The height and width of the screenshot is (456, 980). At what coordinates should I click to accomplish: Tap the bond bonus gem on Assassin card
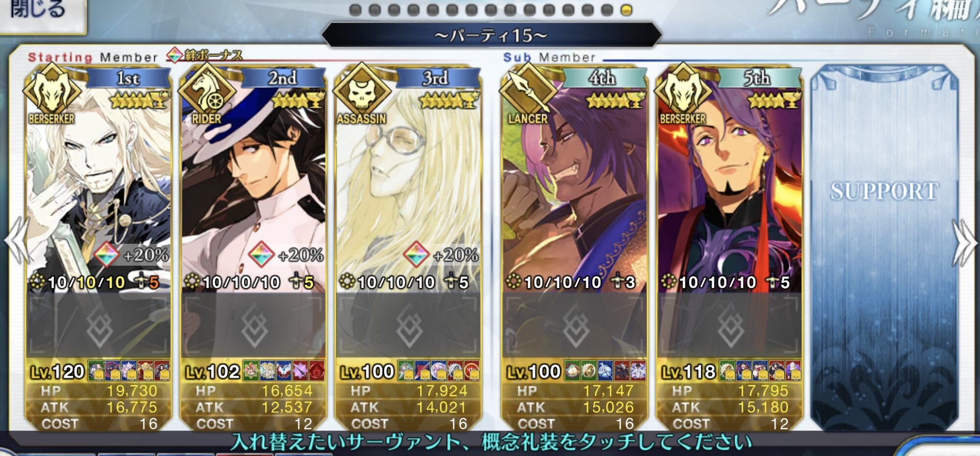[x=416, y=254]
